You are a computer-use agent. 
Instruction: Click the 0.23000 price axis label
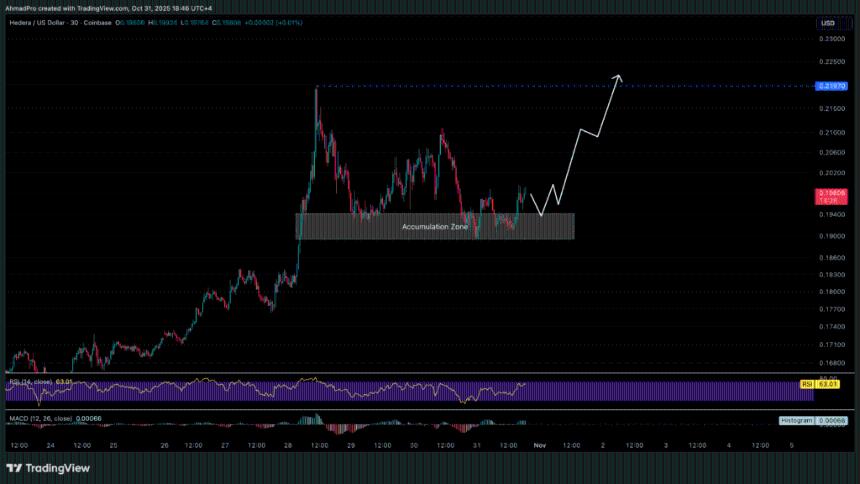tap(829, 39)
